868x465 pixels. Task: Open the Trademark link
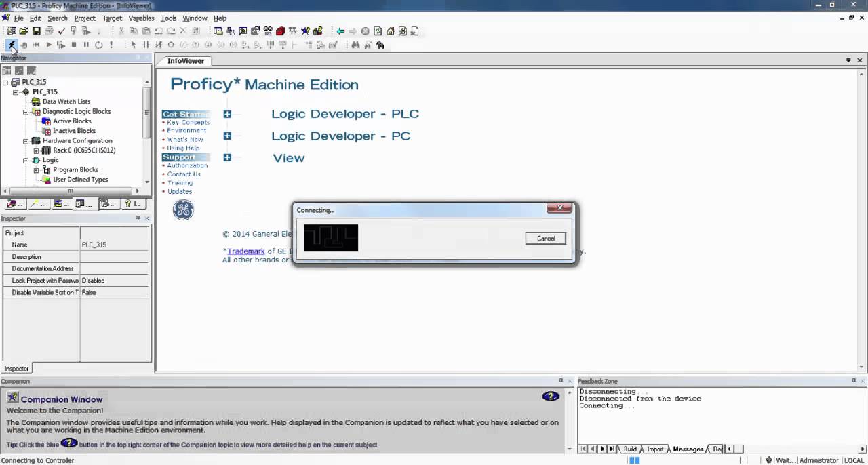(245, 251)
